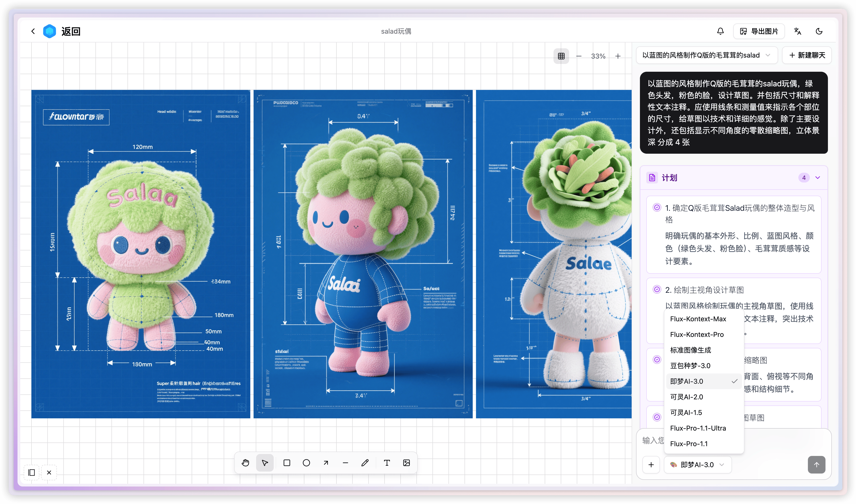Select the pointer selection tool
The image size is (856, 504).
(x=265, y=463)
